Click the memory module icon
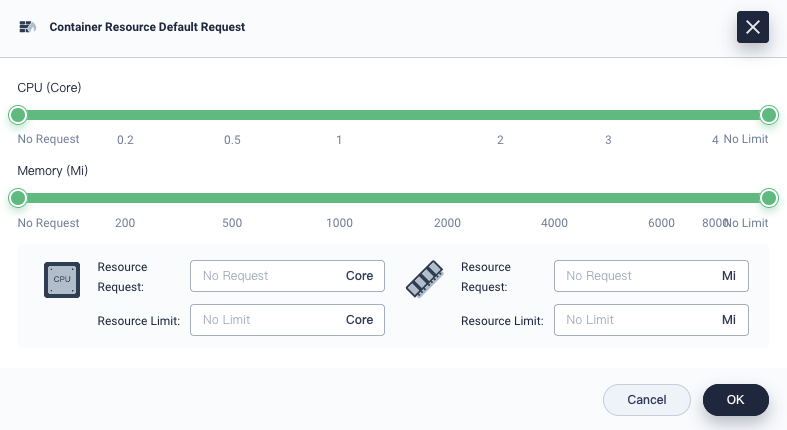The height and width of the screenshot is (430, 787). (x=425, y=279)
